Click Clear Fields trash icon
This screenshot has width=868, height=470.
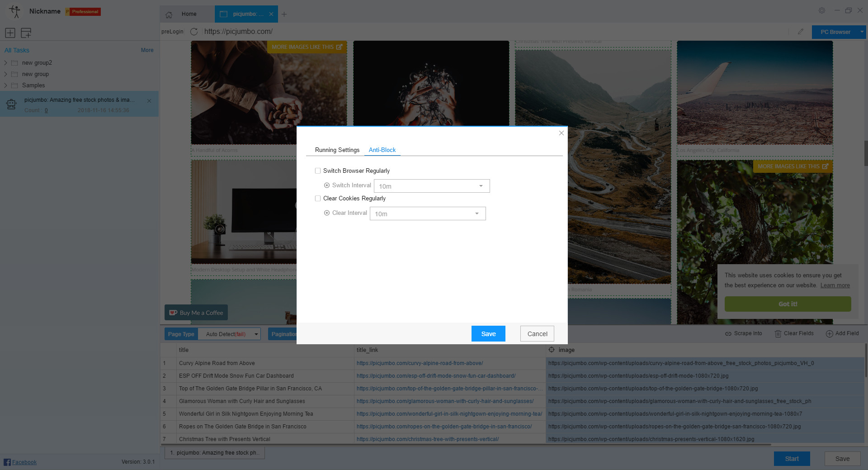(x=778, y=334)
